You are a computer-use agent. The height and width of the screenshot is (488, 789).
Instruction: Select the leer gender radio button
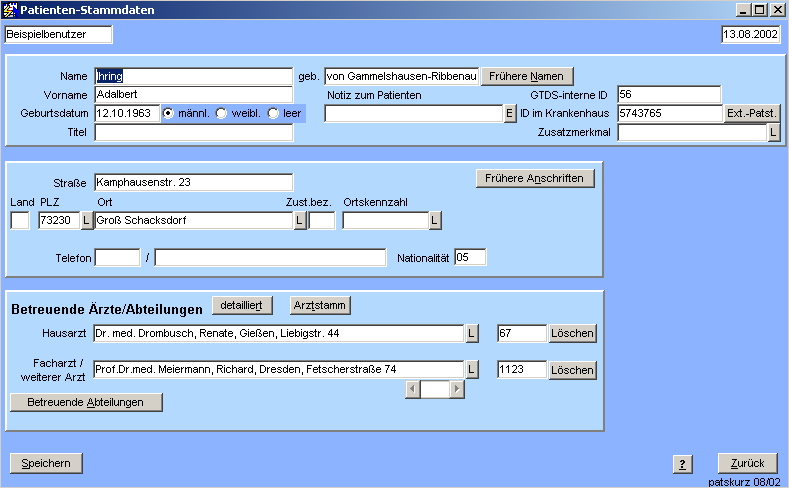[x=273, y=113]
